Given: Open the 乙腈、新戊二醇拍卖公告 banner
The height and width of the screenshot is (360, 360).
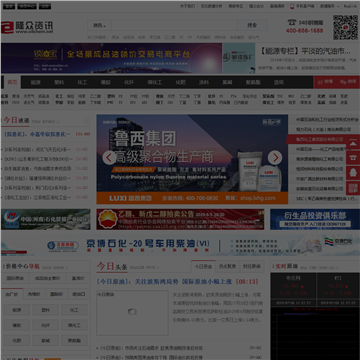Looking at the screenshot, I should click(x=180, y=219).
